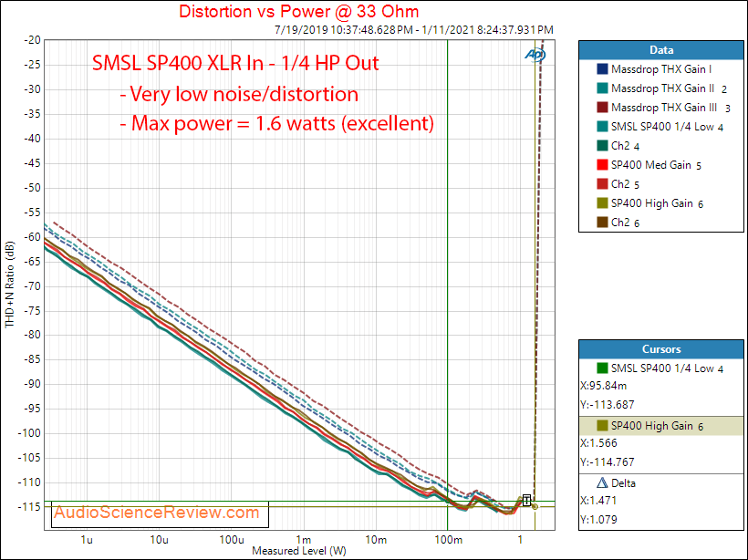Click the green swatch in the Cursors panel
The image size is (748, 560).
pyautogui.click(x=602, y=368)
